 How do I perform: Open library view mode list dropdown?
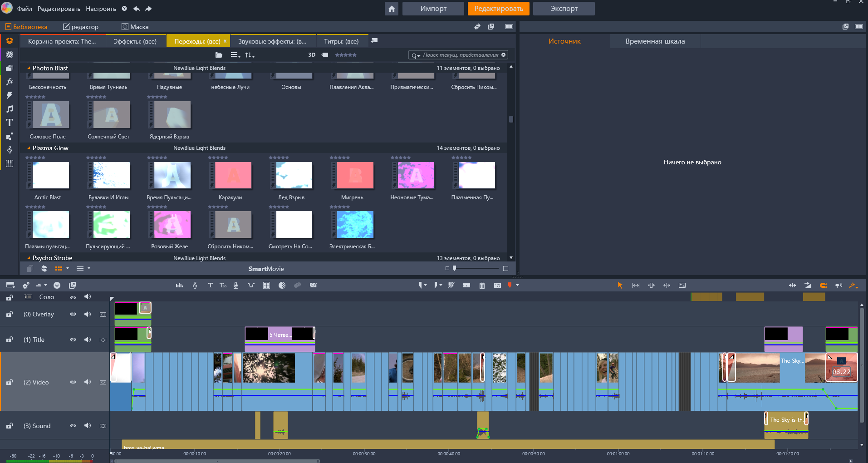point(235,55)
